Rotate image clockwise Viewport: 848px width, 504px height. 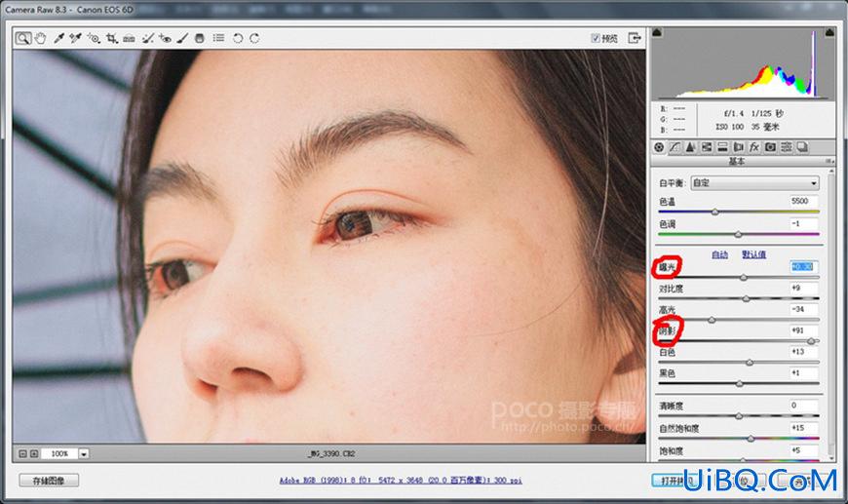click(x=254, y=38)
